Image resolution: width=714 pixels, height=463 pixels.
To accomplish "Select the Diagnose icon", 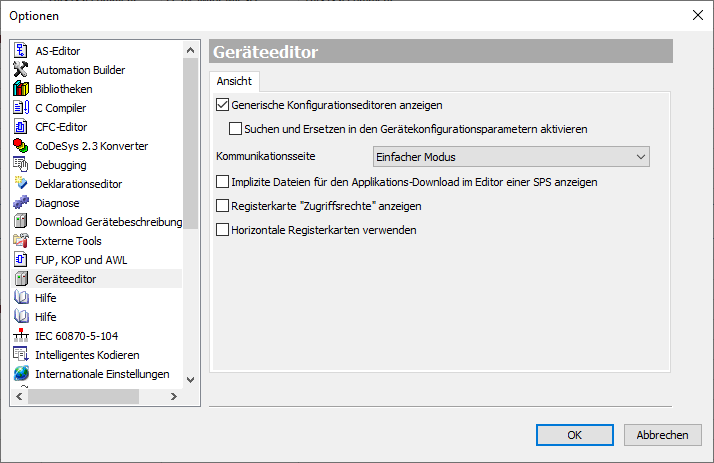I will [x=21, y=203].
